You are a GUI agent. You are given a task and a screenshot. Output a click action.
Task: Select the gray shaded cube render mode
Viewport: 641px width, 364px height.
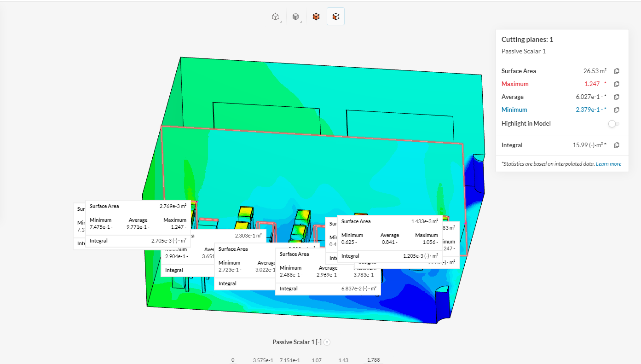pyautogui.click(x=295, y=17)
